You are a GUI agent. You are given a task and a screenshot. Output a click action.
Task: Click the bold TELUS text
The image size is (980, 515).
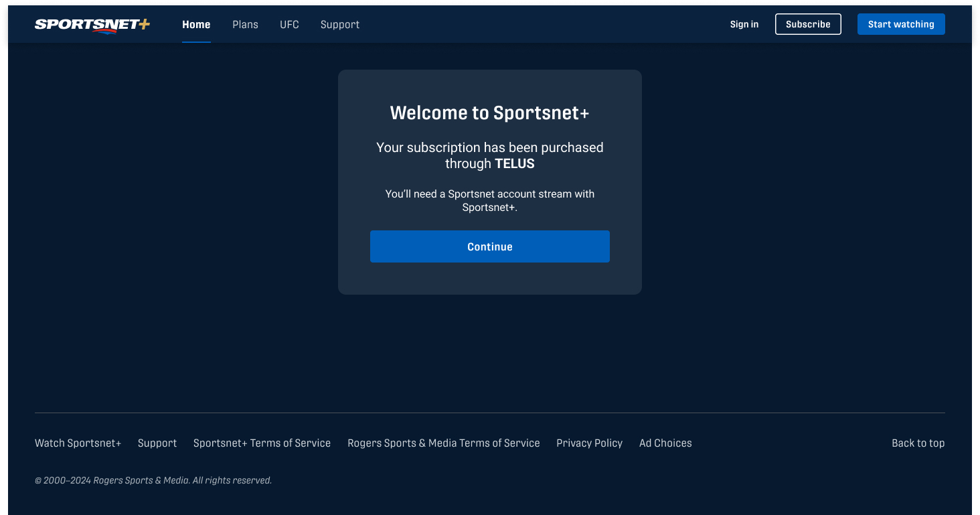tap(515, 164)
